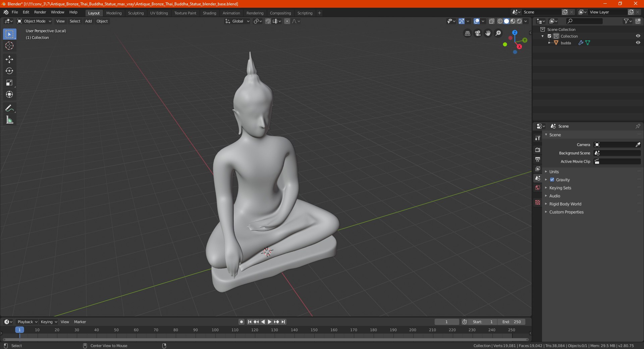The image size is (644, 349).
Task: Open World properties tab
Action: [538, 188]
